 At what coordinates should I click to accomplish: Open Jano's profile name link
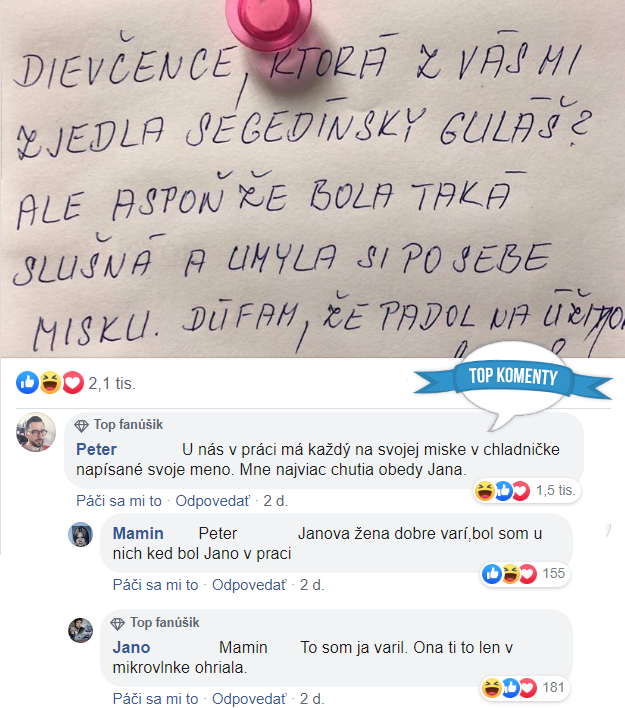[x=131, y=648]
